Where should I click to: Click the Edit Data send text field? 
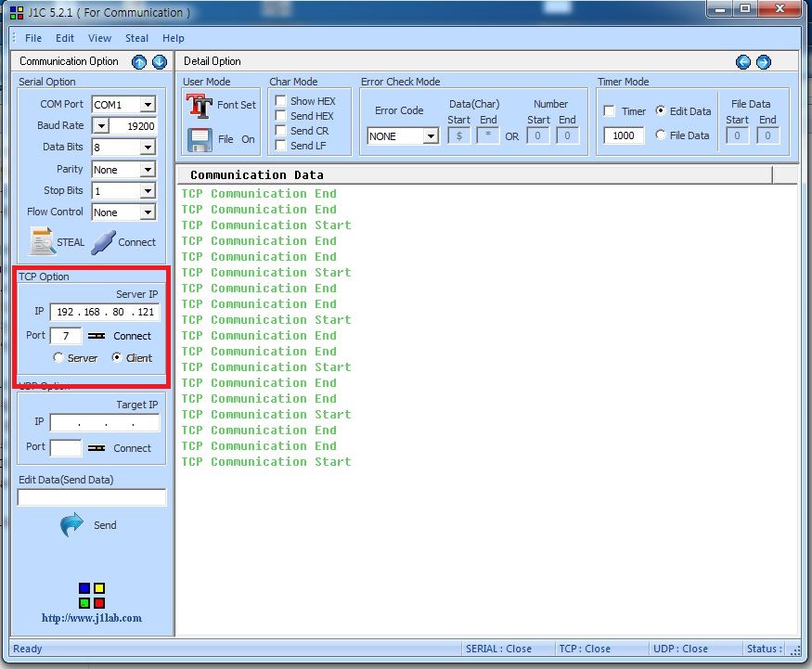tap(92, 497)
